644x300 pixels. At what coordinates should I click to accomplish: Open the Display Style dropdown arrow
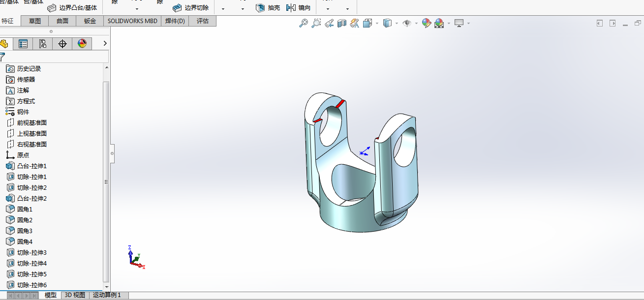pos(397,23)
